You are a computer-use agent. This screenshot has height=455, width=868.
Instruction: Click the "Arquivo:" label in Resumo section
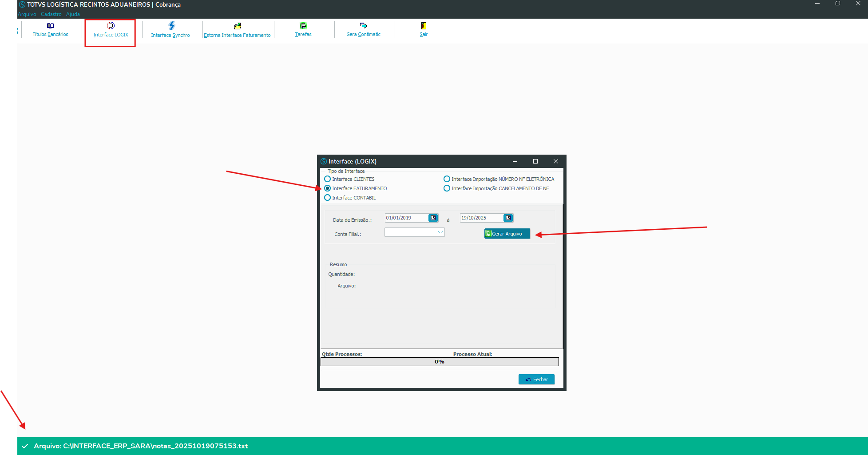(347, 286)
